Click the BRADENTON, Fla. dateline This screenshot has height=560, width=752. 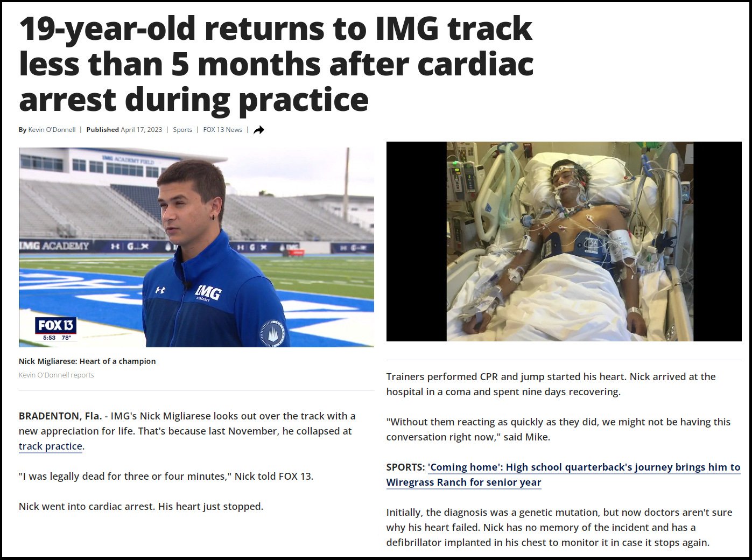click(x=60, y=416)
